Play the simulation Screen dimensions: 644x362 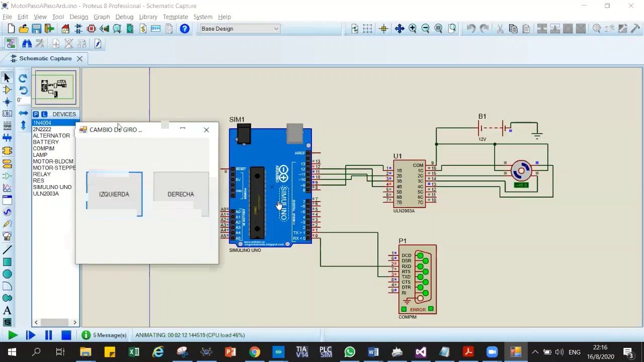13,335
